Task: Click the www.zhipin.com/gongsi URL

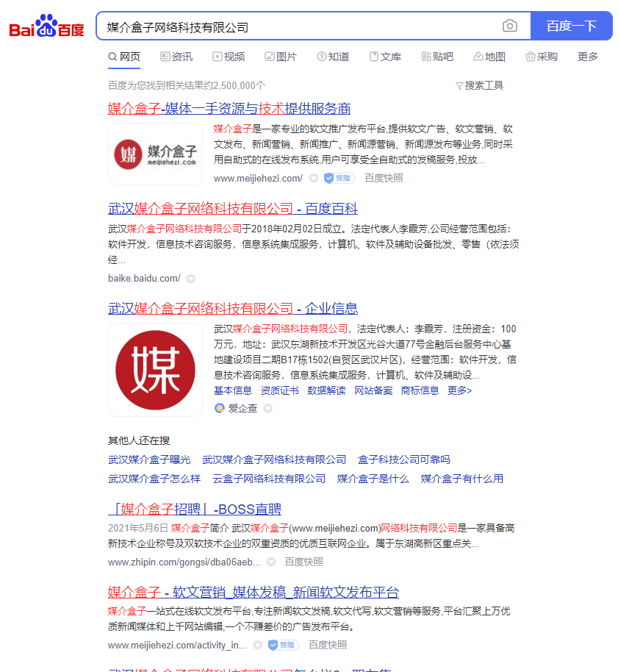Action: 184,562
